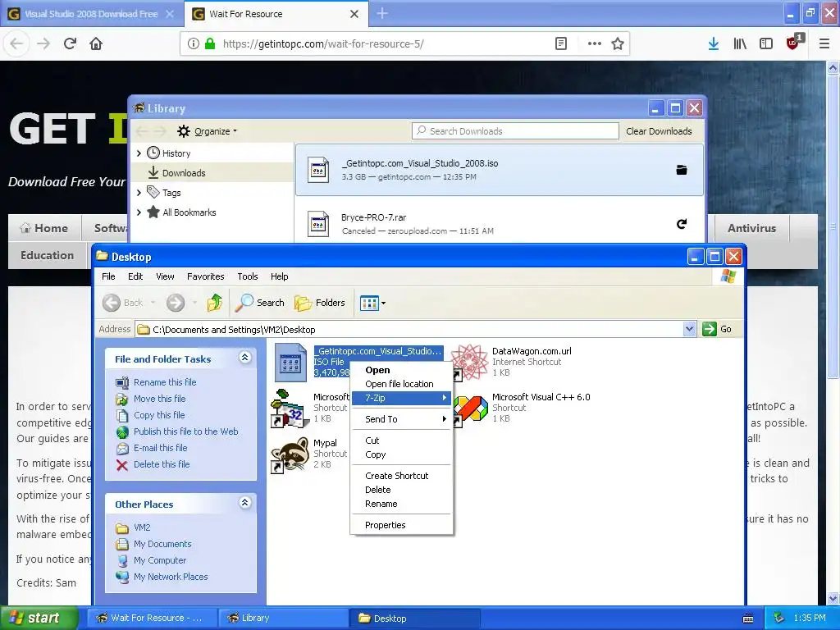Go to Firefox home page icon
This screenshot has height=630, width=840.
[x=96, y=43]
